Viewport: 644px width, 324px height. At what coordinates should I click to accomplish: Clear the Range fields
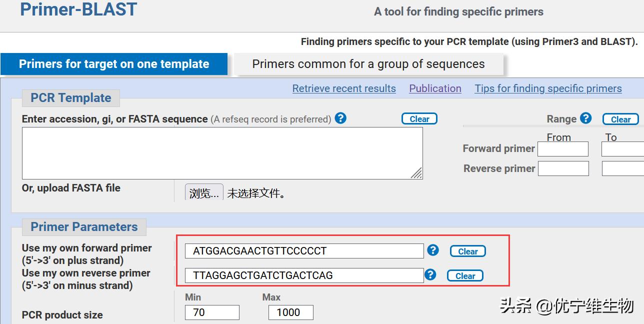click(620, 119)
